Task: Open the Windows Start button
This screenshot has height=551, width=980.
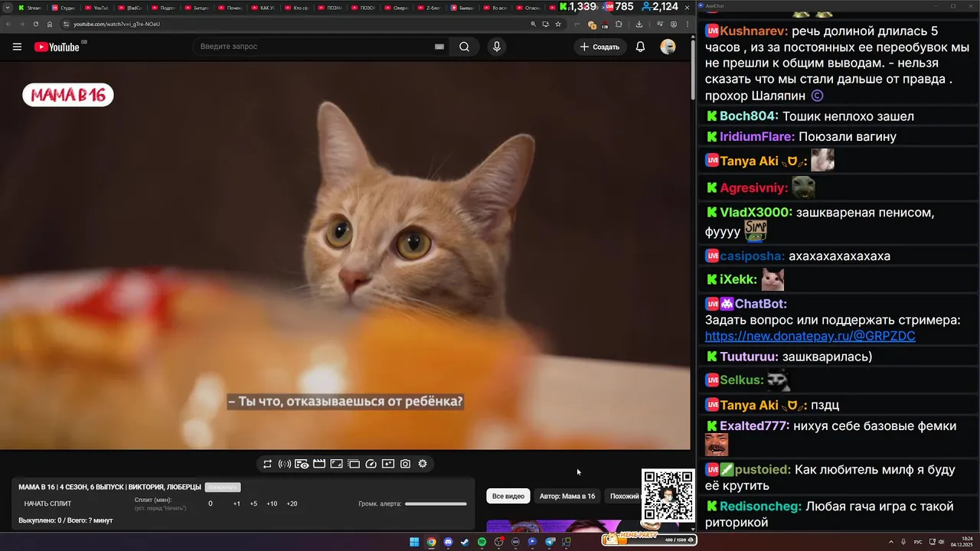Action: tap(414, 542)
